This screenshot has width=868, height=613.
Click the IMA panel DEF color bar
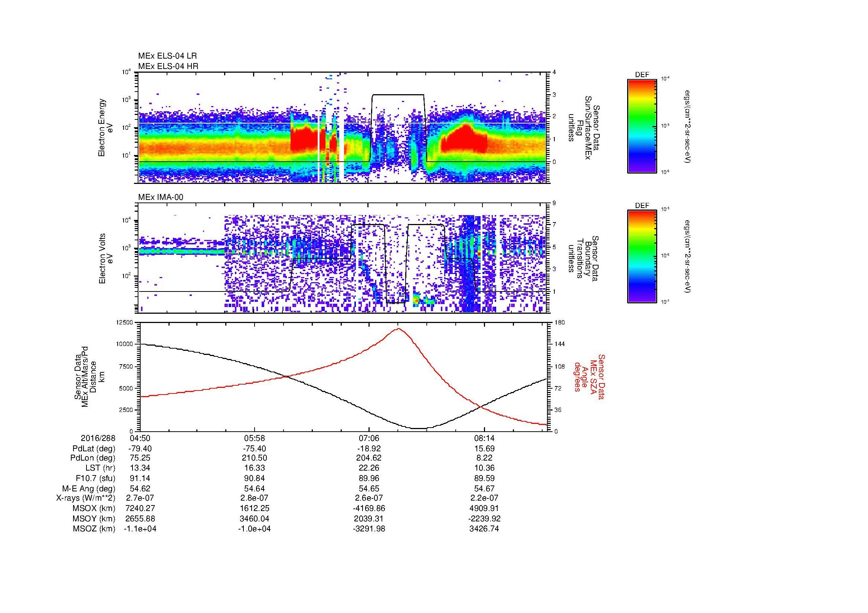pos(642,257)
